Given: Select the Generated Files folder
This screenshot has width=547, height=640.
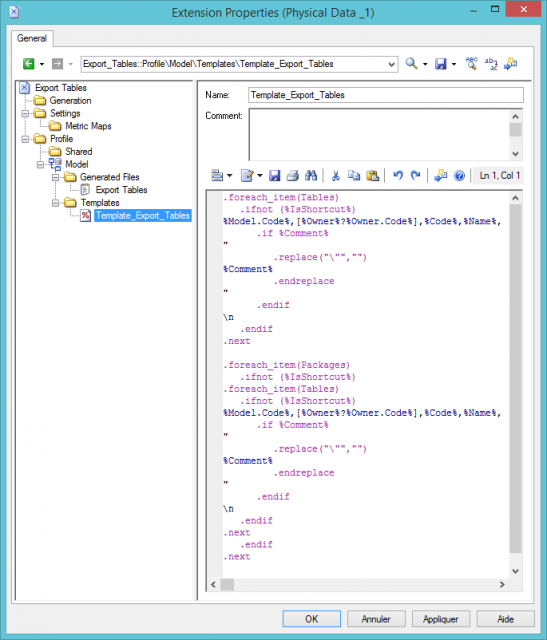Looking at the screenshot, I should [x=110, y=177].
